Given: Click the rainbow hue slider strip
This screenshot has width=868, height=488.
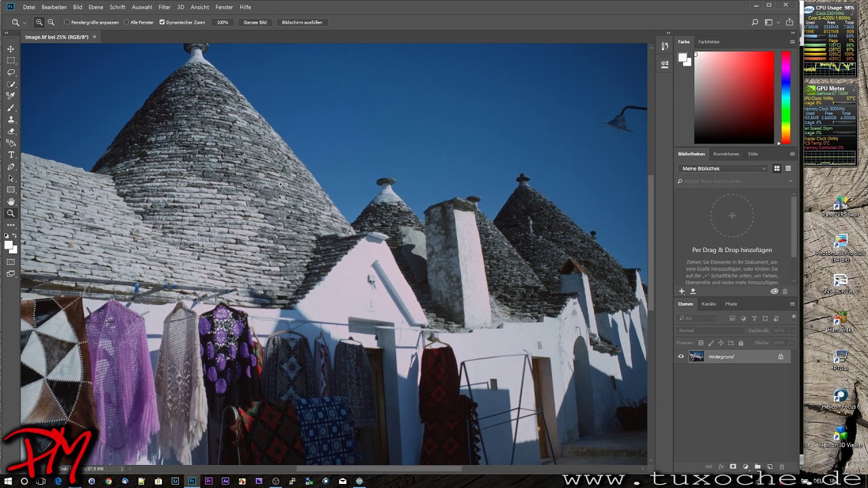Looking at the screenshot, I should click(x=785, y=98).
